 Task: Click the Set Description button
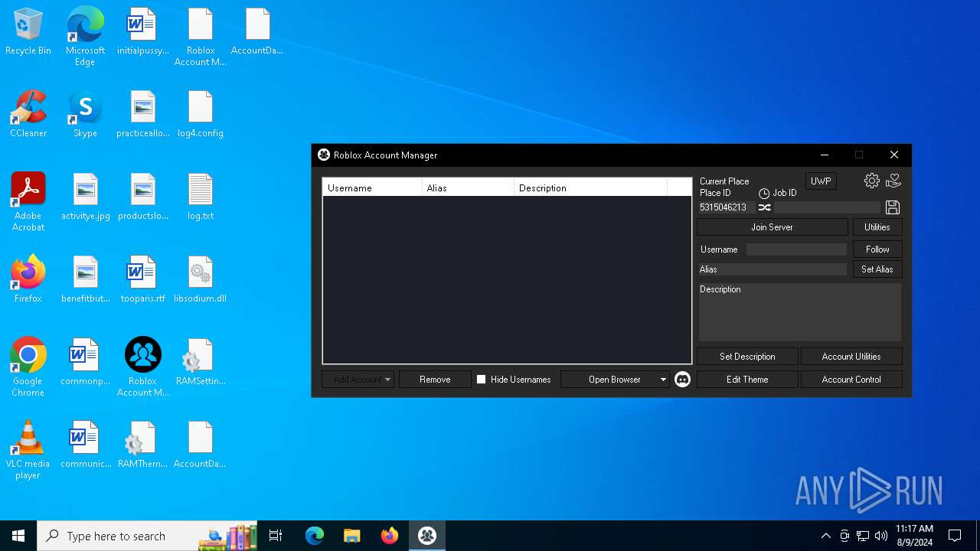747,357
